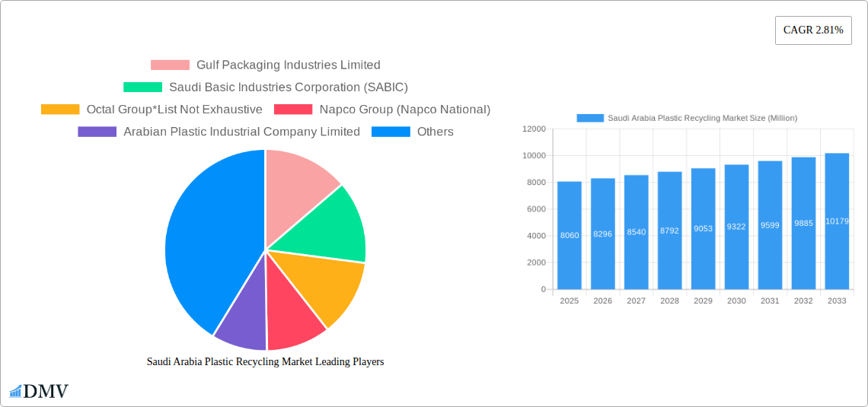Toggle Arabian Plastic Industrial Company Limited label

(x=242, y=132)
